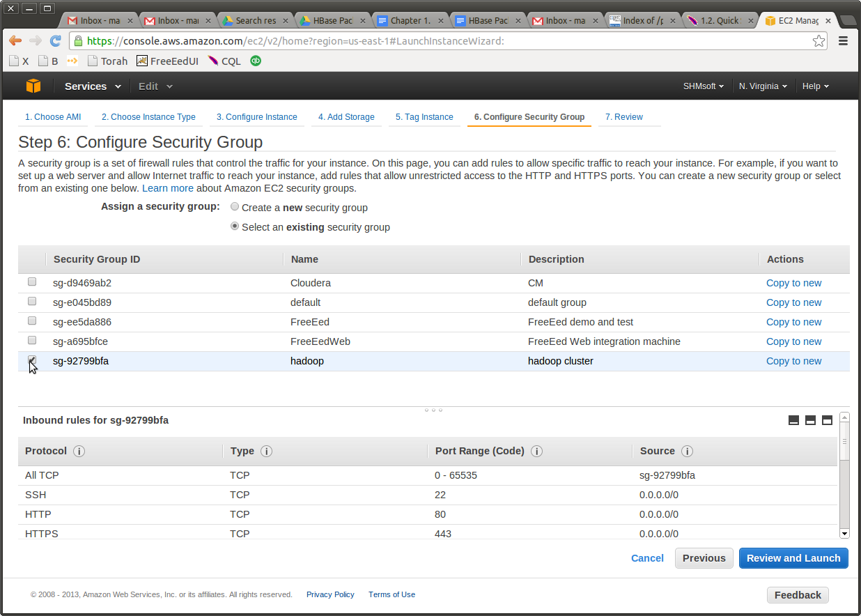Open the Torah bookmark folder
Image resolution: width=861 pixels, height=616 pixels.
coord(107,61)
